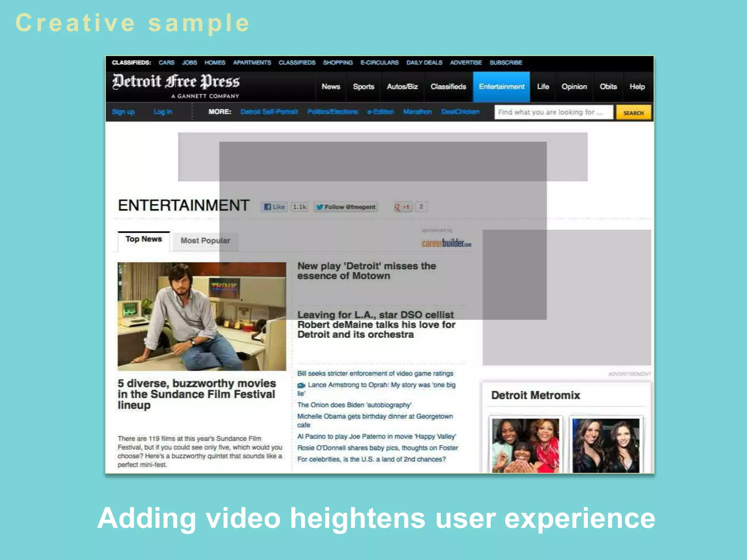Click the Log in link

pyautogui.click(x=163, y=112)
